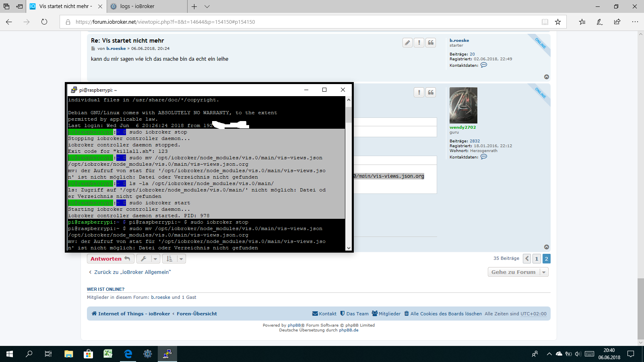Open the Action Center notifications

(631, 354)
